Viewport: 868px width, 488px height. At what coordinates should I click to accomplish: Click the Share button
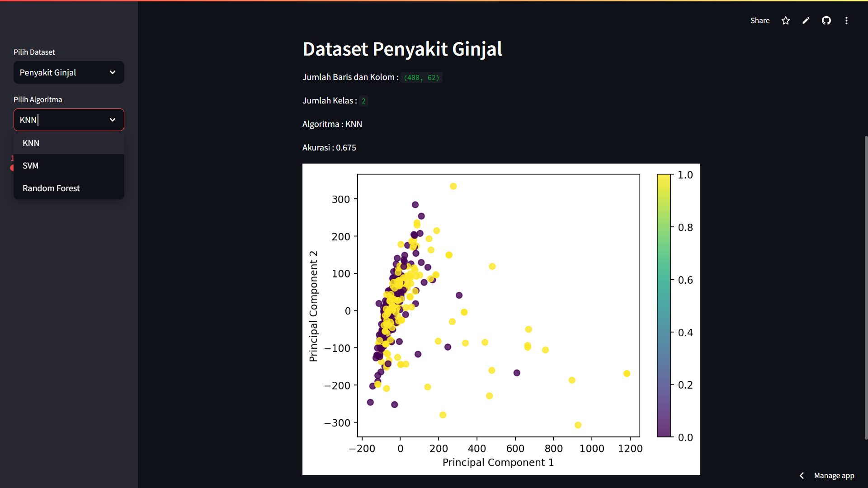click(760, 21)
